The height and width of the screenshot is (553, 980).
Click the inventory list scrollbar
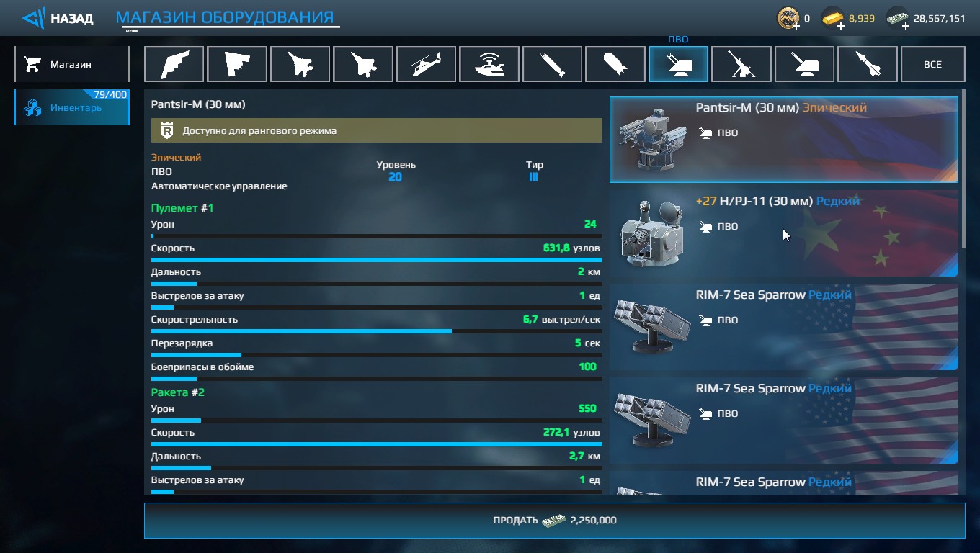point(963,173)
